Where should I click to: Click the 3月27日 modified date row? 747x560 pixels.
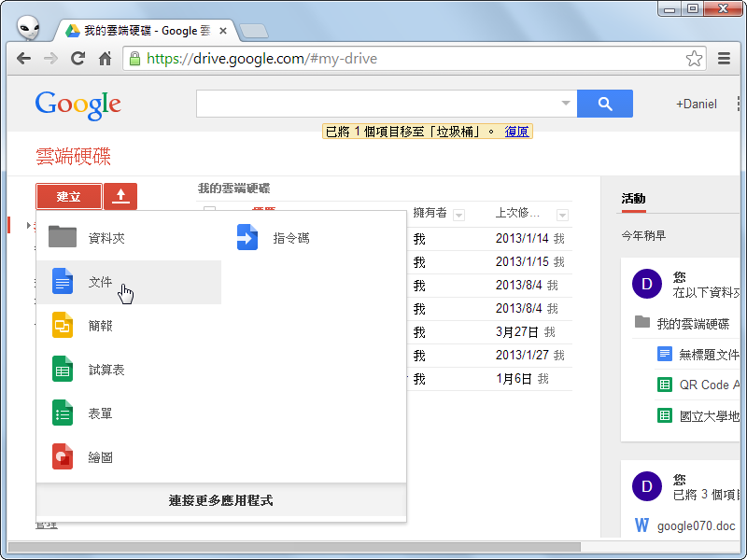pyautogui.click(x=517, y=331)
